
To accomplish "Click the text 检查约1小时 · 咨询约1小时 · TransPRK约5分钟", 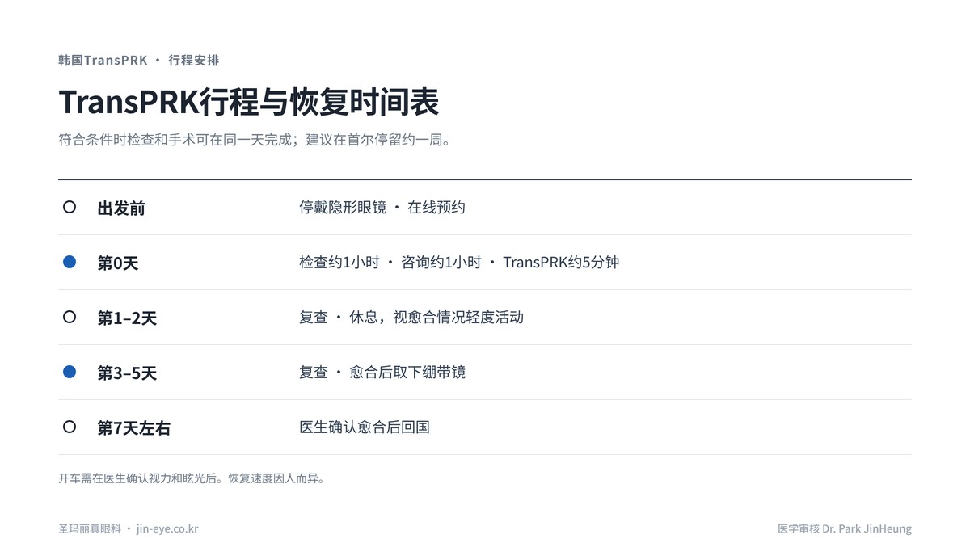I will [x=459, y=263].
